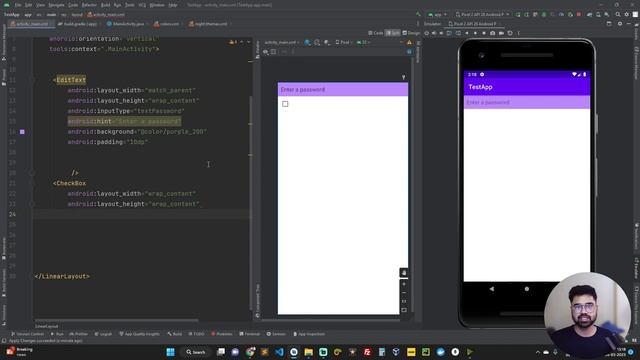Click the build hammer icon
This screenshot has height=360, width=640.
[418, 15]
